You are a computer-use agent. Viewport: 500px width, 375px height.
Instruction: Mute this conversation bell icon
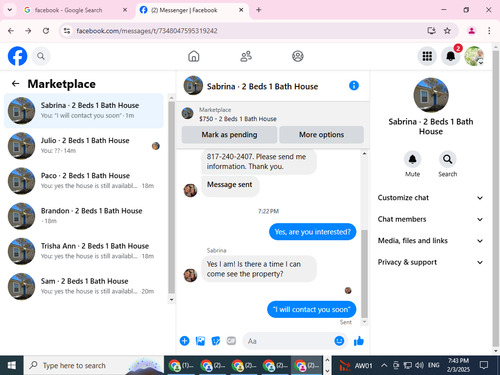(412, 159)
